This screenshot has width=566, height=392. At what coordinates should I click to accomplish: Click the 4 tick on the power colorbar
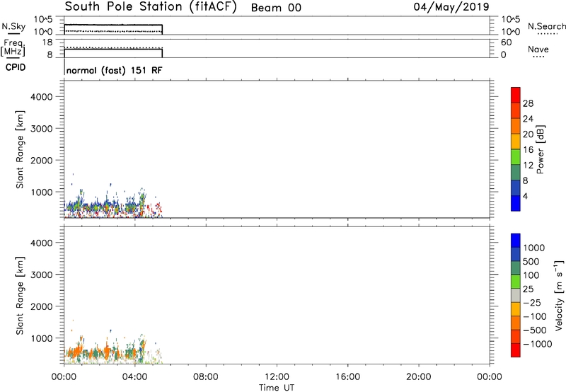525,196
